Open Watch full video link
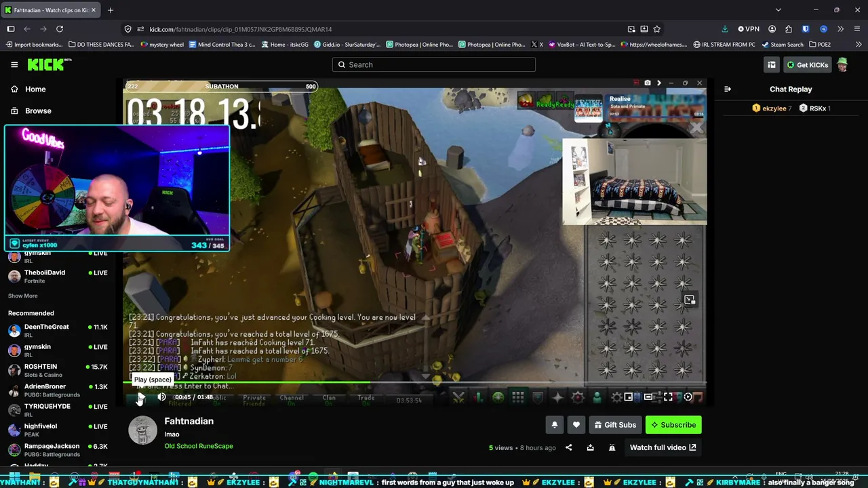 coord(663,447)
